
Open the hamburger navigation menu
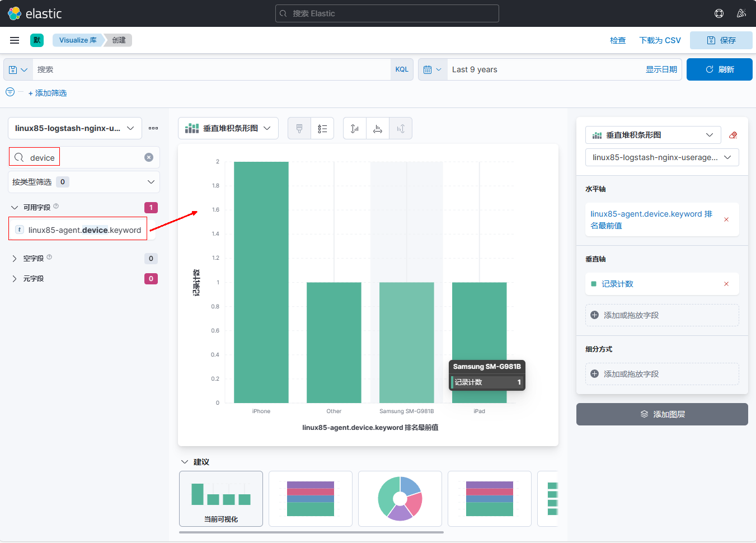pos(15,40)
